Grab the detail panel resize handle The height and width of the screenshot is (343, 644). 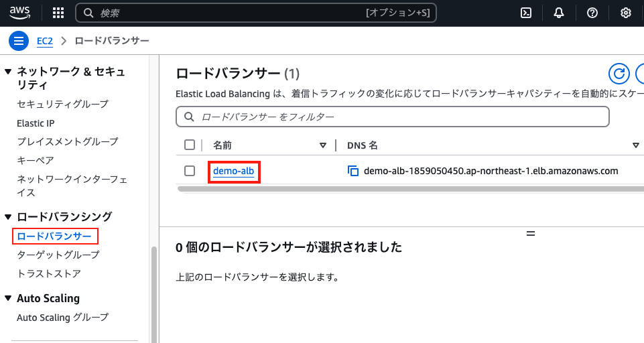[x=531, y=233]
